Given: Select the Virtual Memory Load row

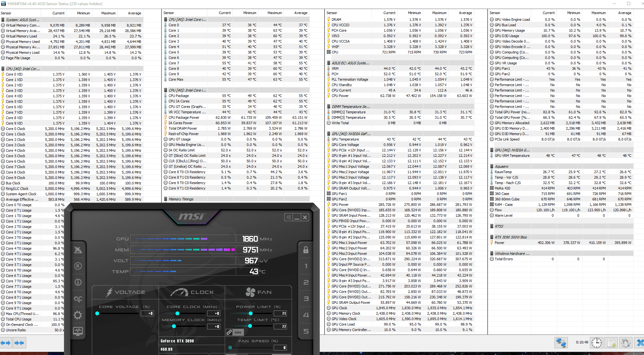Looking at the screenshot, I should click(72, 36).
